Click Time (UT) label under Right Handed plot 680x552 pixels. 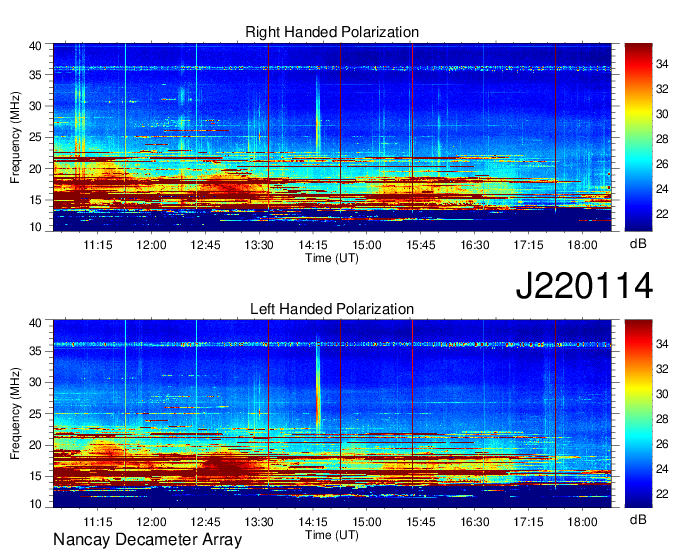332,258
